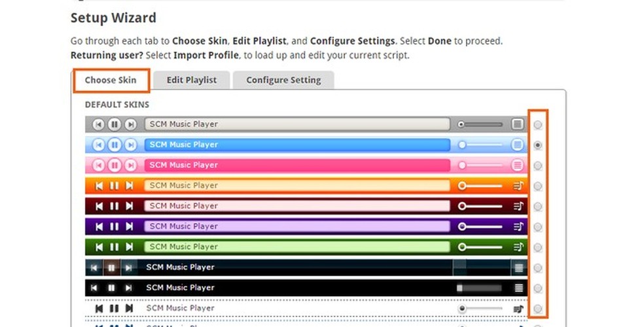The height and width of the screenshot is (327, 644).
Task: Pause playback on blue skin
Action: (115, 145)
